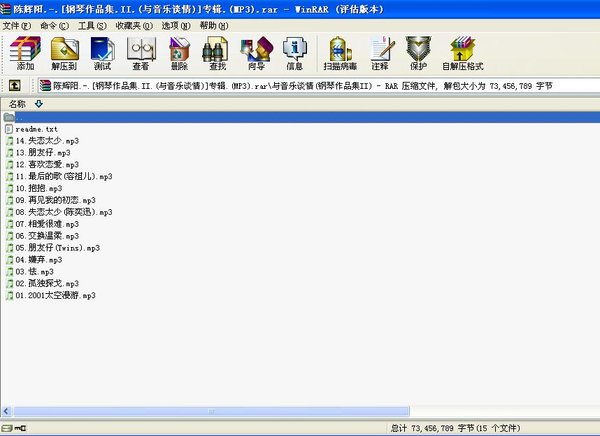Click the 注释 (Comment) toolbar icon
Screen dimensions: 600x436
(382, 53)
